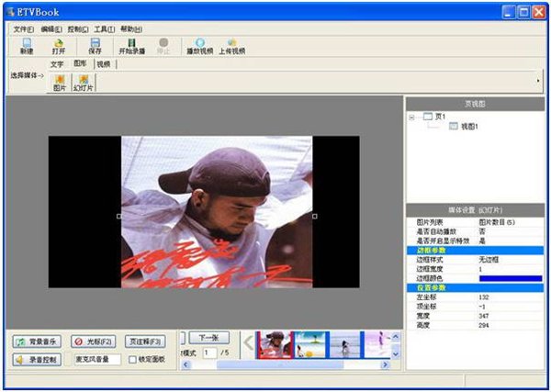Viewport: 551px width, 392px height.
Task: Select the first slideshow thumbnail
Action: pyautogui.click(x=272, y=344)
